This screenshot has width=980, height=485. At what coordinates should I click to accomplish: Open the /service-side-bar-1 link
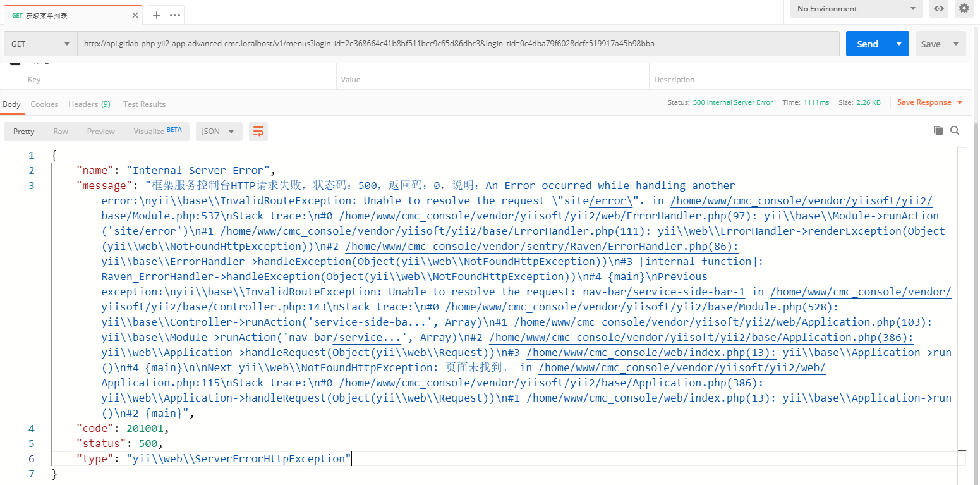coord(686,292)
